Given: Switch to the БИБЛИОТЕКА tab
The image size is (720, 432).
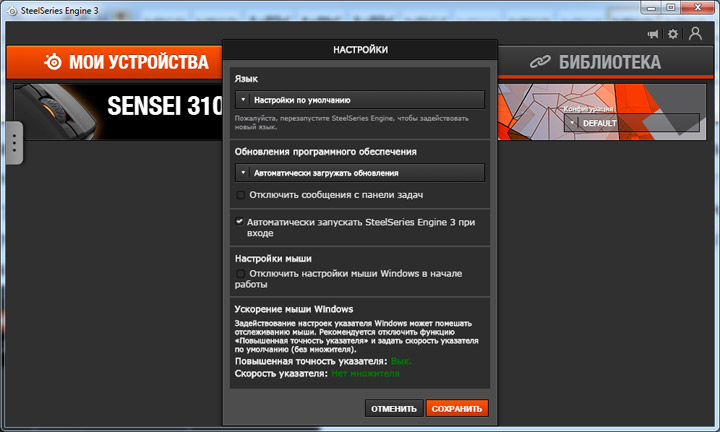Looking at the screenshot, I should [x=606, y=62].
